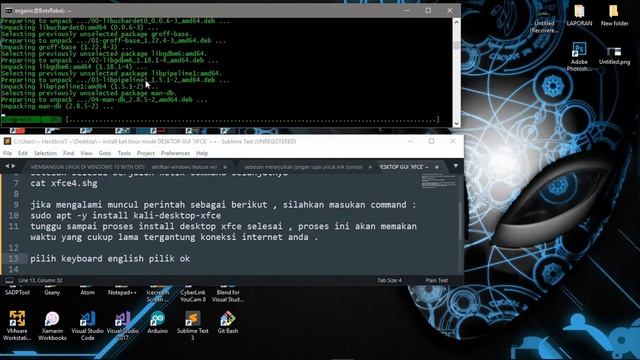Minimize the terminal window
The image size is (640, 360).
pyautogui.click(x=407, y=11)
